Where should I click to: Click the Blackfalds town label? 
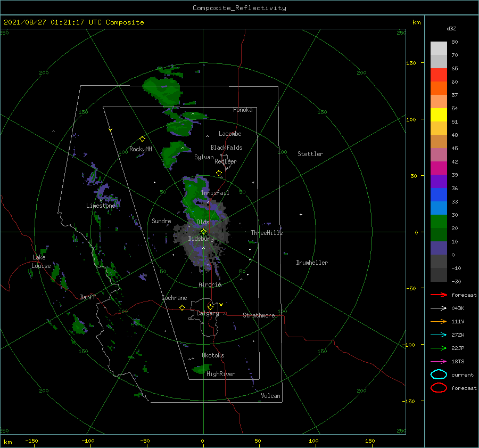click(226, 148)
